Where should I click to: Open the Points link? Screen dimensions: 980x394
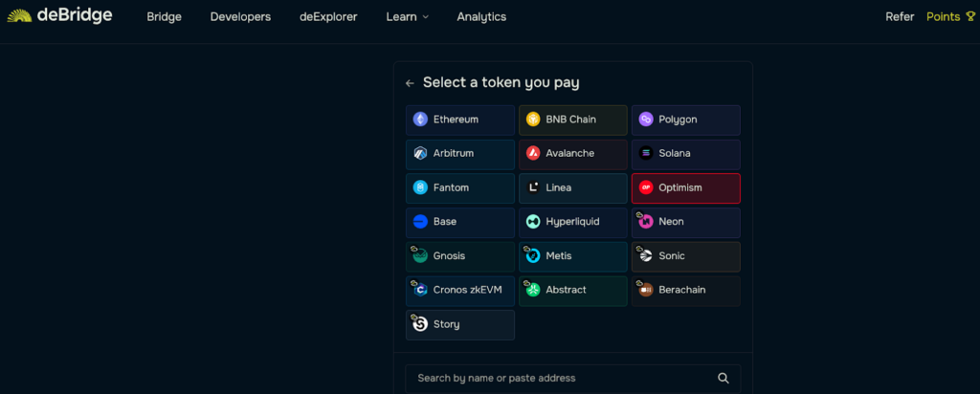coord(943,17)
